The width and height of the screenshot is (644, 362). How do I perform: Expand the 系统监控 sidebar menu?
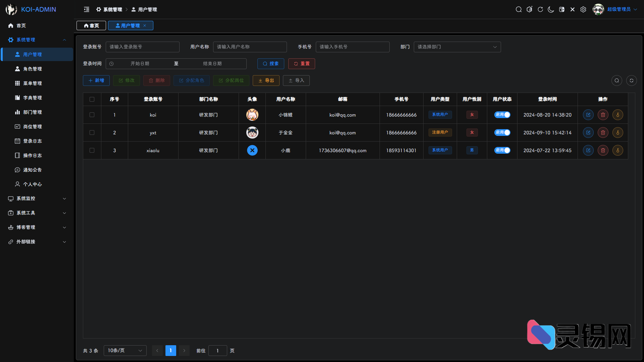(x=37, y=199)
